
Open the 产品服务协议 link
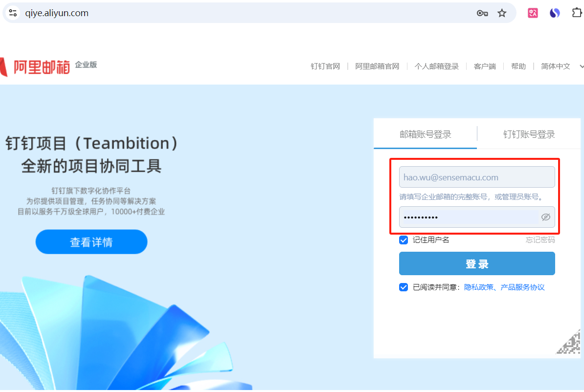coord(522,287)
